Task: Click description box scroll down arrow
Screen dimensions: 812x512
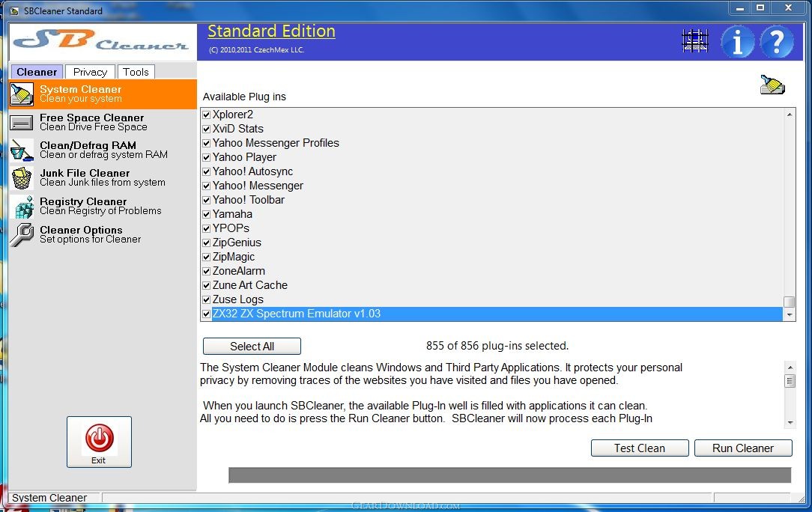Action: click(790, 422)
